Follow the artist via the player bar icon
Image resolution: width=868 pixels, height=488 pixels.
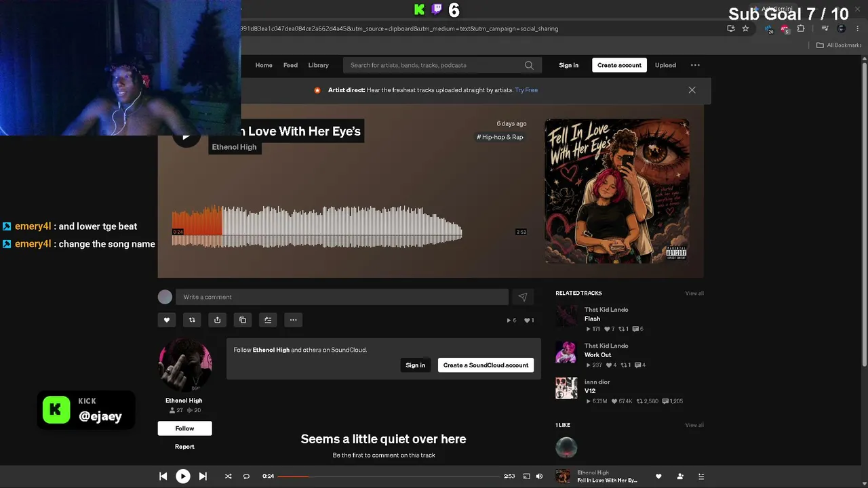pyautogui.click(x=680, y=476)
